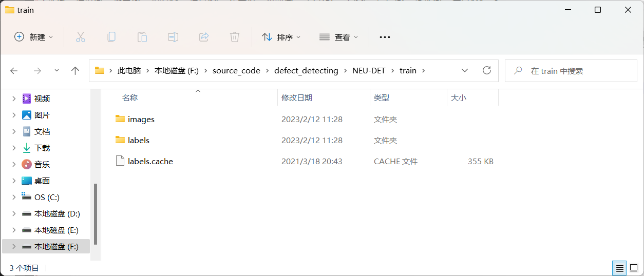This screenshot has height=276, width=644.
Task: Expand the 图片 tree node
Action: point(13,115)
